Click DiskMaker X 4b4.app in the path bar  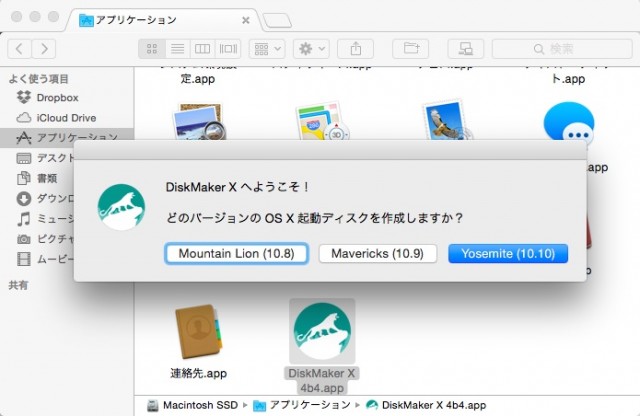[426, 405]
